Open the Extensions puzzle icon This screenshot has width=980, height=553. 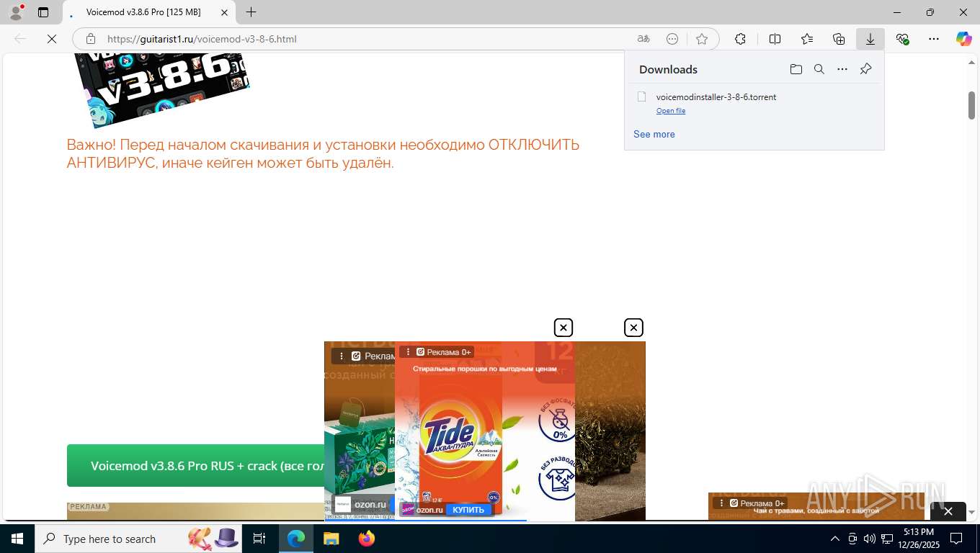740,39
